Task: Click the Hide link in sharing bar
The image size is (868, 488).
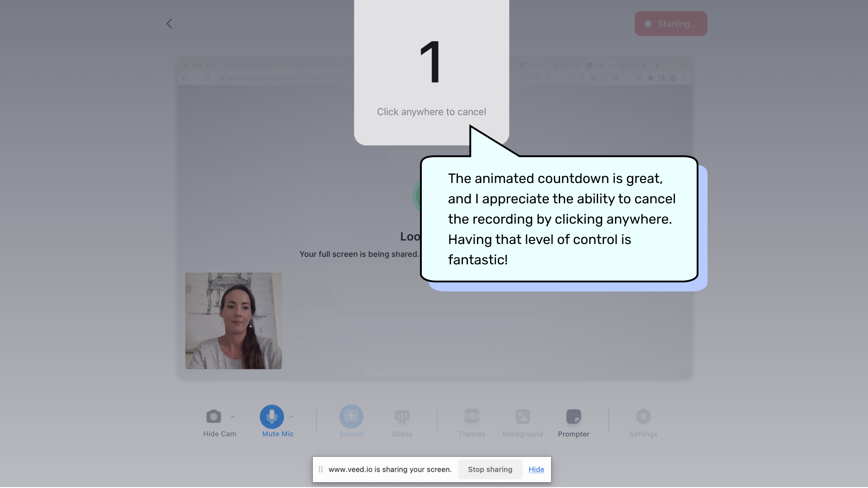Action: coord(536,469)
